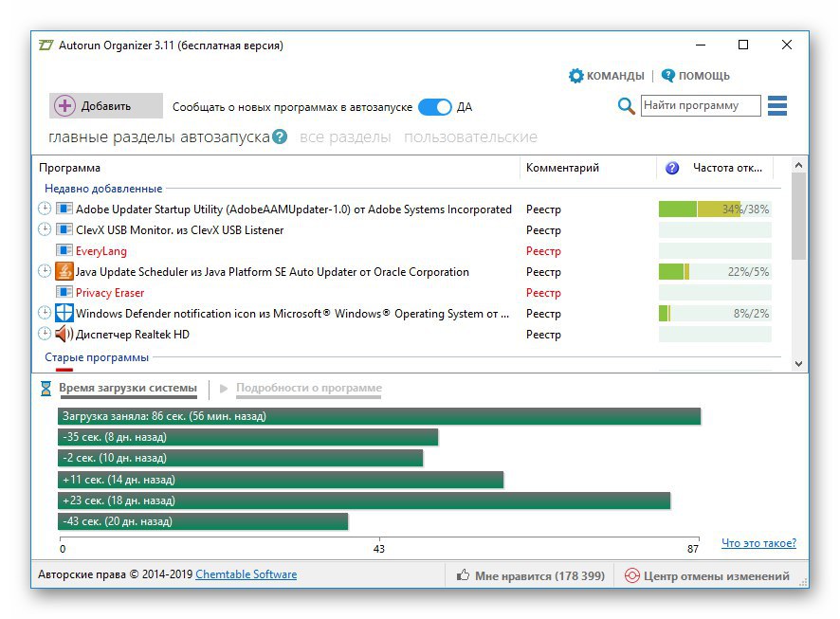The image size is (840, 619).
Task: Click the Autorun Organizer logo icon in the title bar
Action: pos(46,46)
